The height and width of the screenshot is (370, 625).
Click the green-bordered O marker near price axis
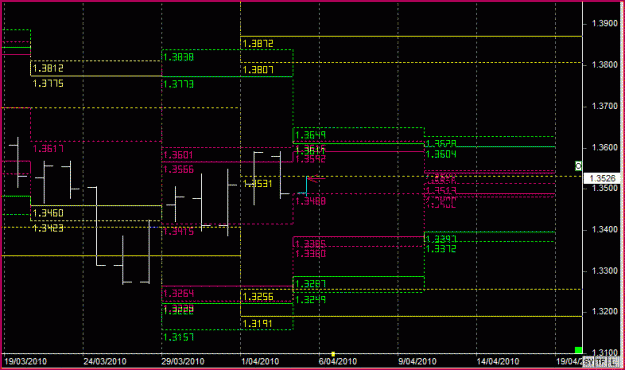pos(578,166)
